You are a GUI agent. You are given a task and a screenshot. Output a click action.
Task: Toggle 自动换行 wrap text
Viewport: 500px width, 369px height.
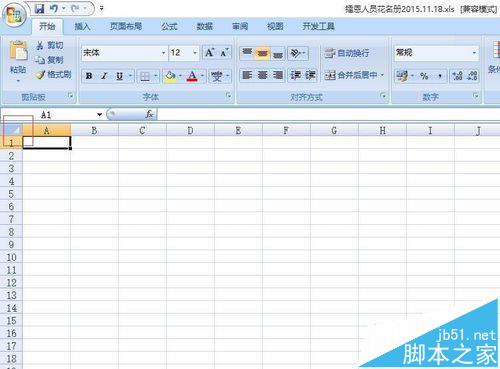click(x=347, y=53)
